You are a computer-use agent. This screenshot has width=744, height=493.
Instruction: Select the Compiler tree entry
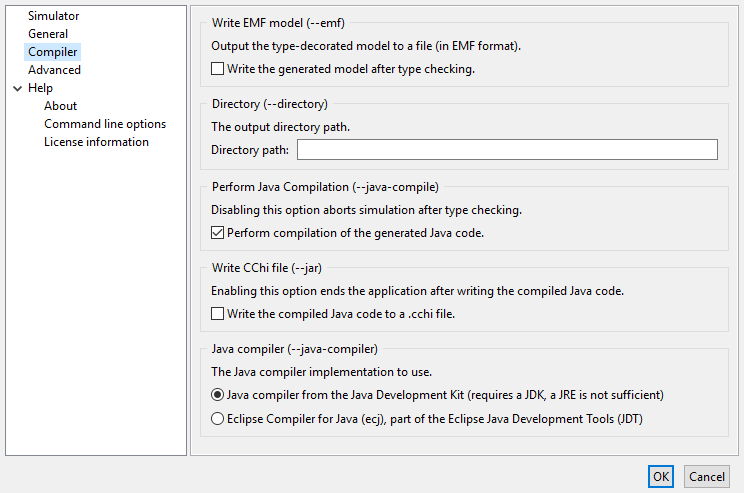click(x=53, y=52)
